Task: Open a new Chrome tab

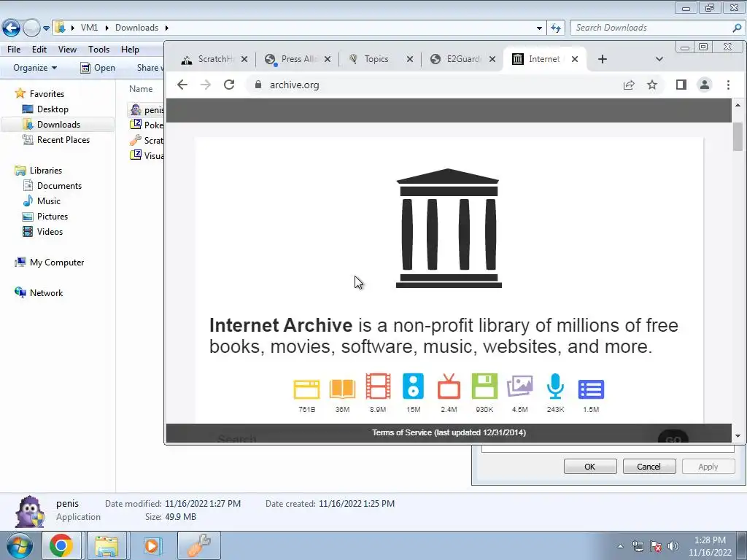Action: click(x=602, y=59)
